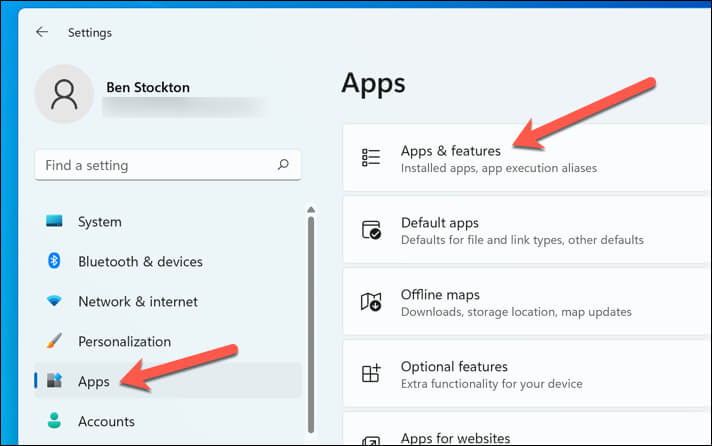Click the back arrow in Settings
Viewport: 712px width, 446px height.
pyautogui.click(x=42, y=32)
